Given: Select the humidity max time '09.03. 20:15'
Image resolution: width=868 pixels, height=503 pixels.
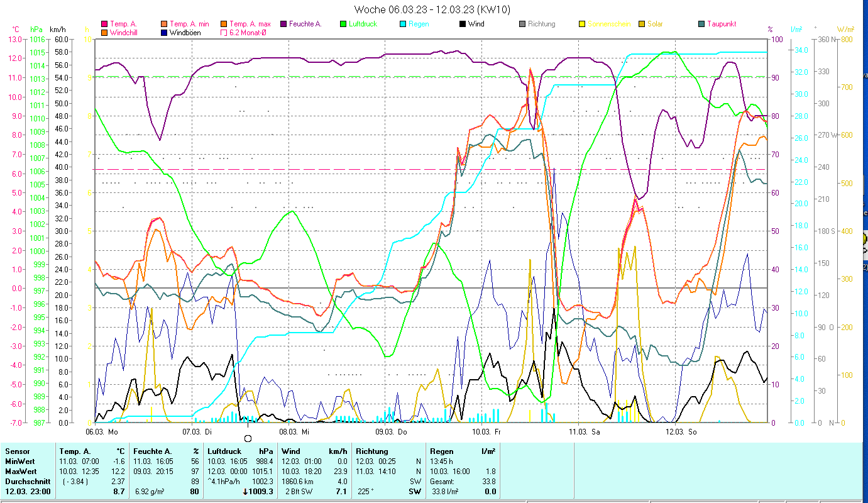Looking at the screenshot, I should [154, 472].
